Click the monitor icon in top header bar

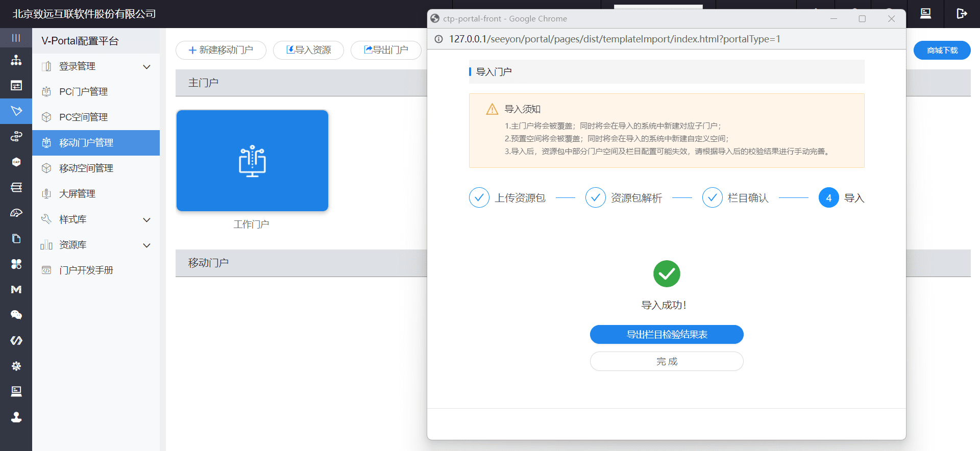[x=925, y=14]
